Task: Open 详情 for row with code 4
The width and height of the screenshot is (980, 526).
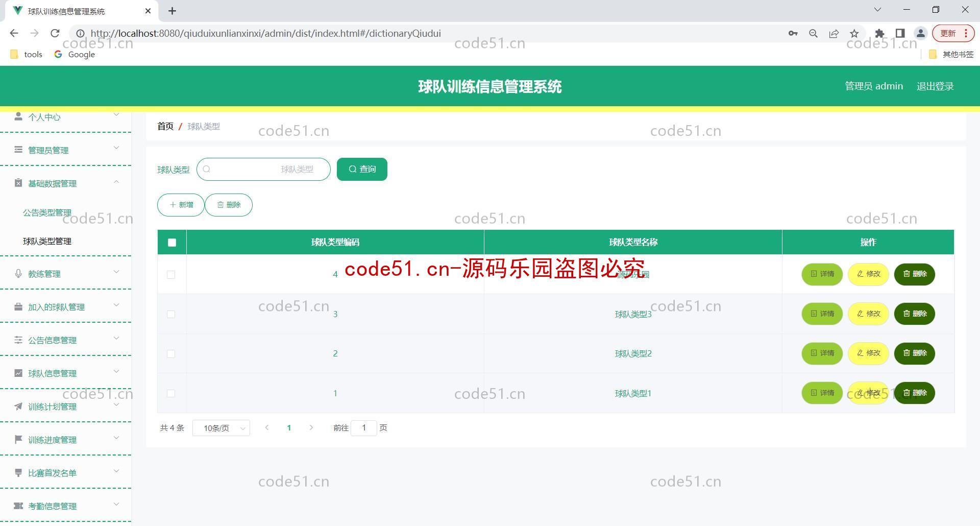Action: pos(822,274)
